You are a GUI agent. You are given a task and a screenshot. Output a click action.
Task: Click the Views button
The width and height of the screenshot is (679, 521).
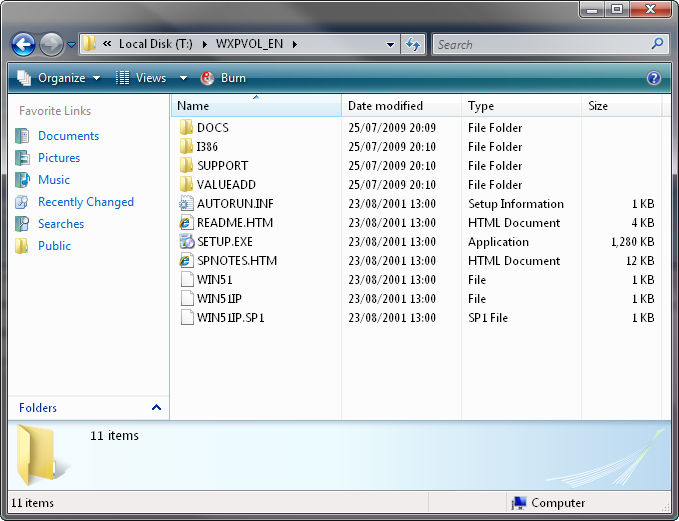(142, 78)
